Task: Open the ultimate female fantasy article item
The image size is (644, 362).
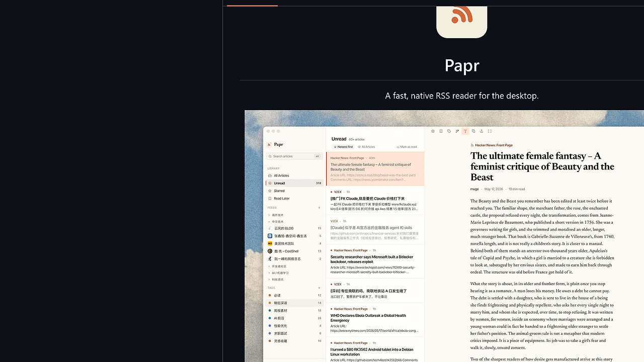Action: 375,169
